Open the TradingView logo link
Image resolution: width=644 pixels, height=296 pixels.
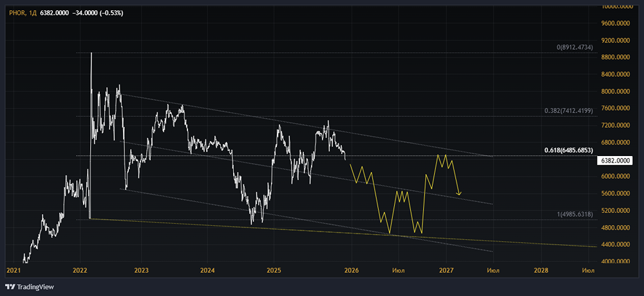click(29, 287)
